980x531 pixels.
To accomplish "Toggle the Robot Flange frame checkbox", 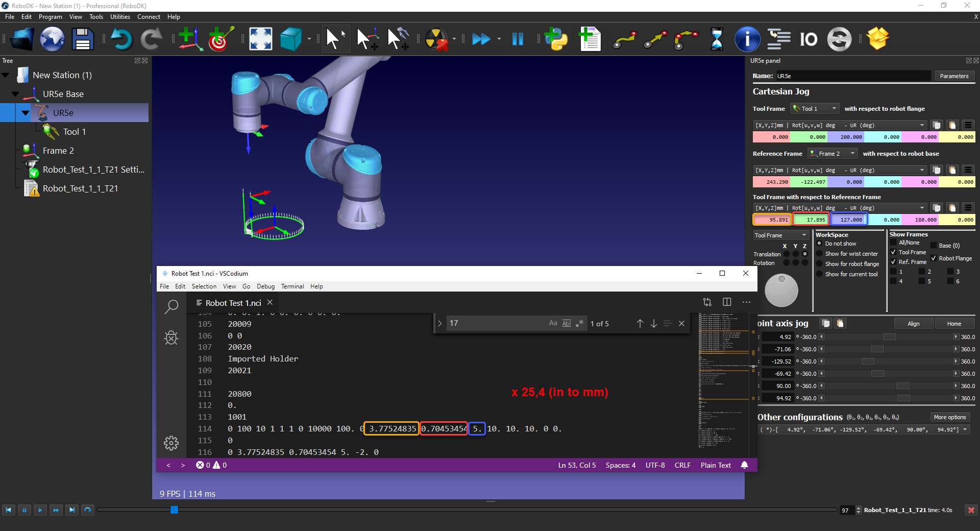I will (934, 258).
